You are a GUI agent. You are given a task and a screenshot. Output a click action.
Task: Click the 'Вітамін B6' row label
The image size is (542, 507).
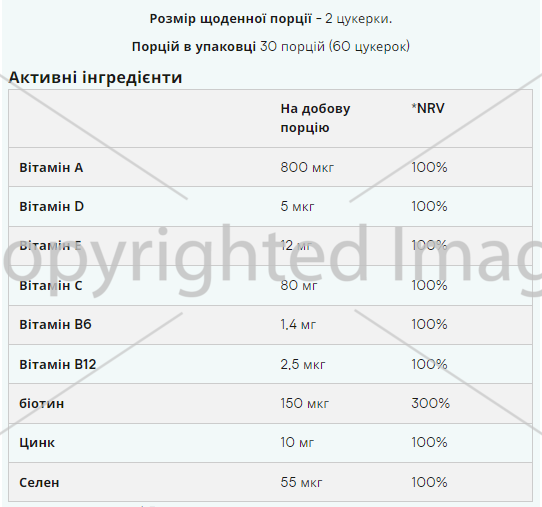55,325
